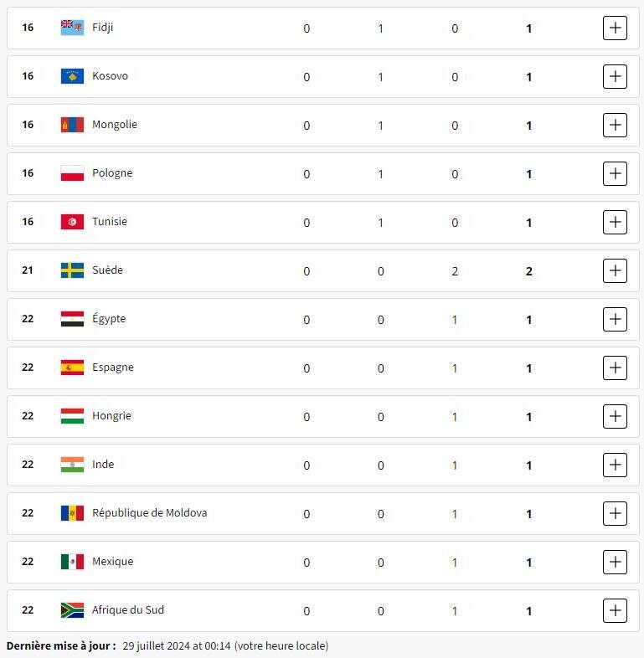This screenshot has height=658, width=644.
Task: Click the Suède flag icon
Action: click(72, 270)
